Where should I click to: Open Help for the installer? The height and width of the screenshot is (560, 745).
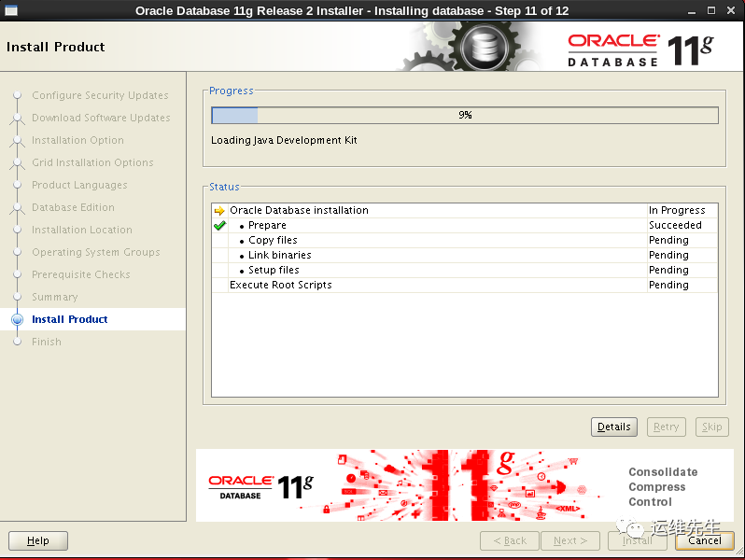tap(38, 541)
